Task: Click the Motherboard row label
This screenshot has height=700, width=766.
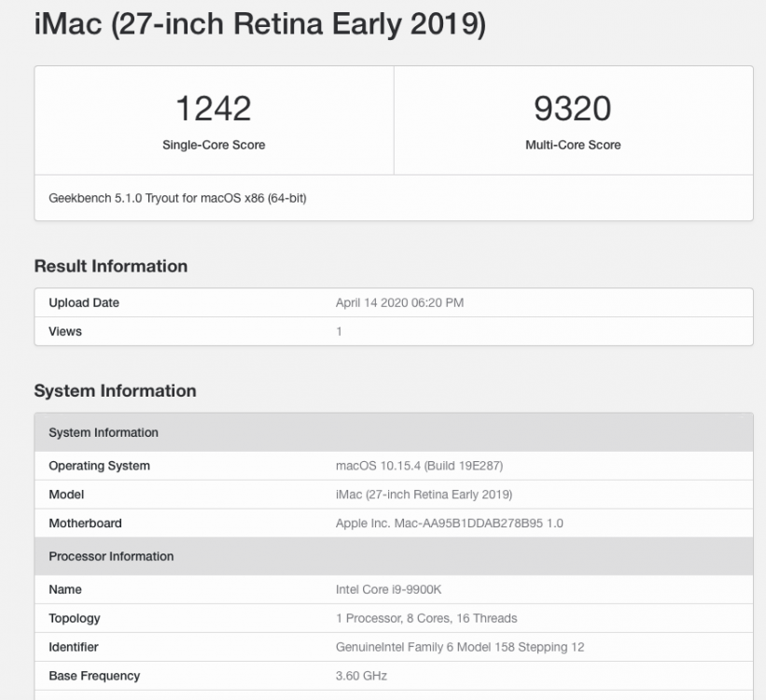Action: pos(85,523)
